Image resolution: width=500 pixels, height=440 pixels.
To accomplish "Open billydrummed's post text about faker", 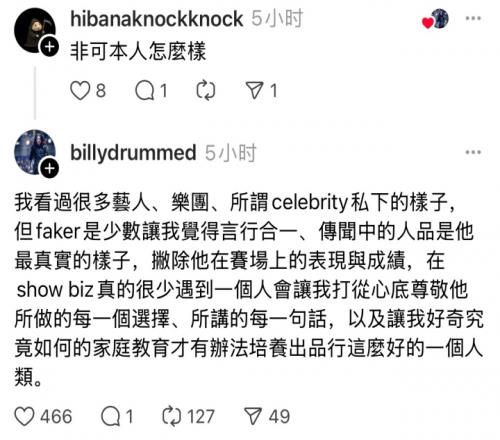I will click(248, 289).
